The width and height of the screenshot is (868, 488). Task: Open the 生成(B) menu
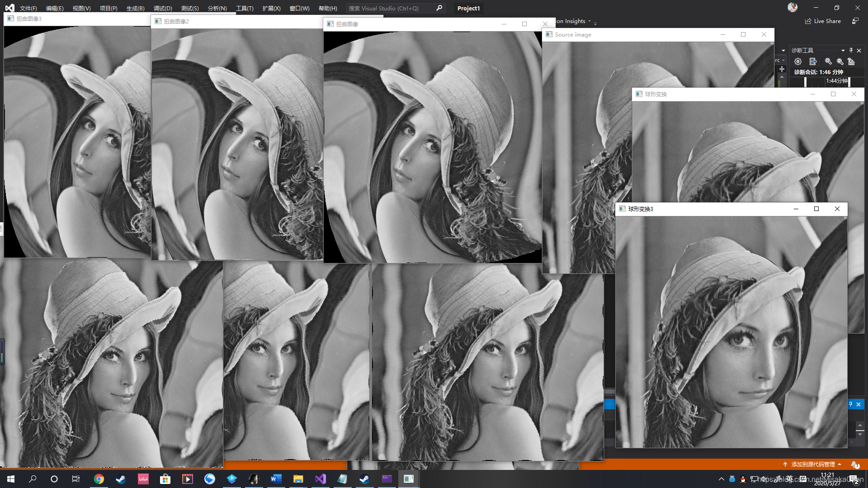tap(135, 8)
